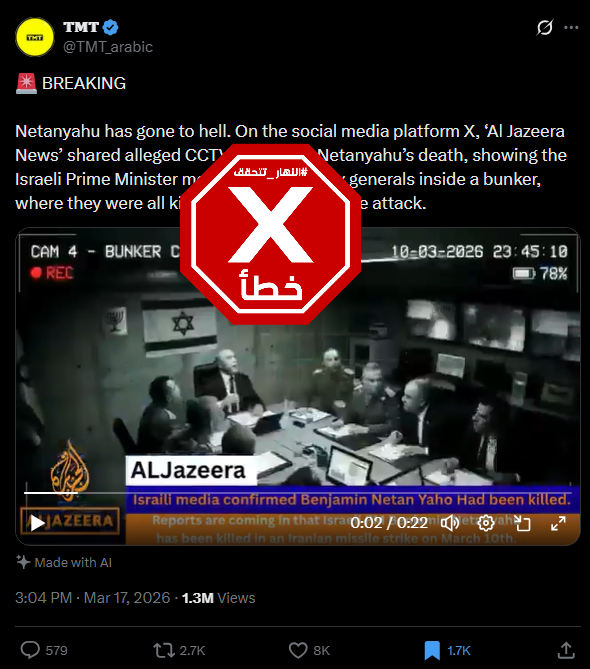Seek along the video progress bar
The width and height of the screenshot is (590, 669).
coord(298,493)
